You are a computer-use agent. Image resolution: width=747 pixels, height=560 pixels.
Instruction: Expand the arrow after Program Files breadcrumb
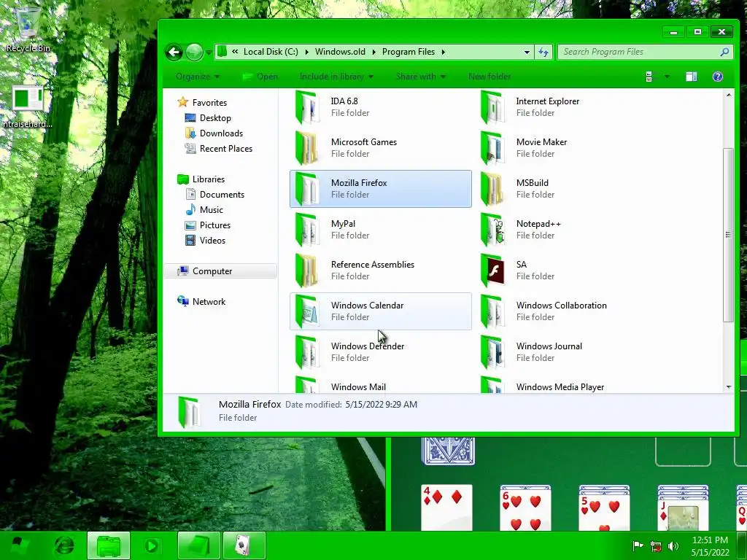click(443, 52)
